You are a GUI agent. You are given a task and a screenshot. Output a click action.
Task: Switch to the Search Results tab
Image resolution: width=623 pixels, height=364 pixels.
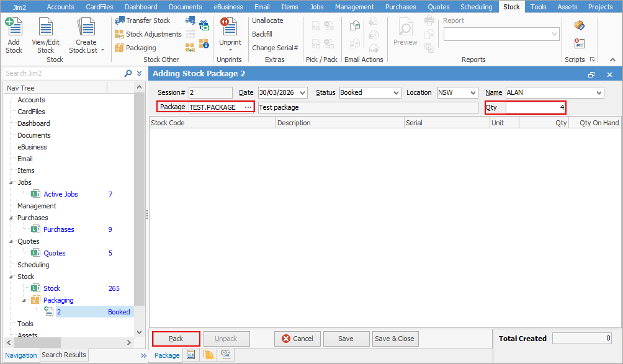64,355
